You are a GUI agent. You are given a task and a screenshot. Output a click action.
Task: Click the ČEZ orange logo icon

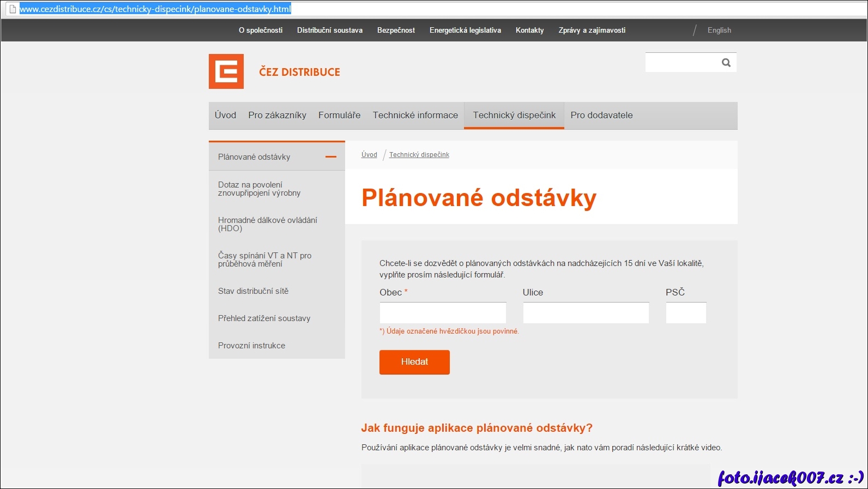(226, 71)
